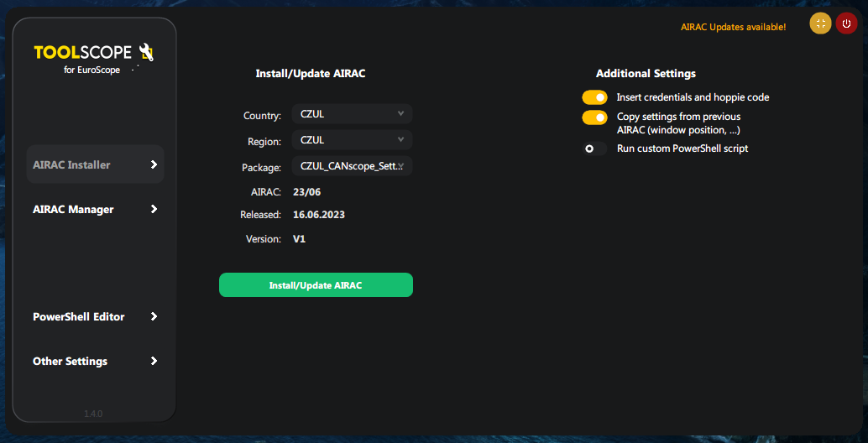This screenshot has width=868, height=443.
Task: Click the TOOLSCOPE title text
Action: tap(83, 53)
